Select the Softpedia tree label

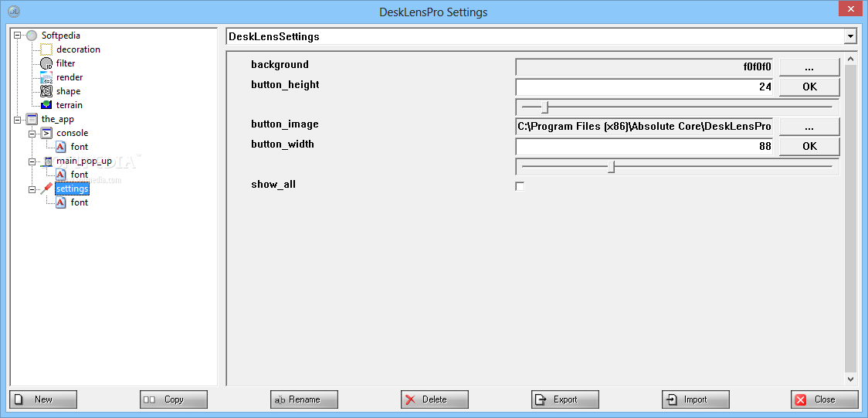(61, 36)
